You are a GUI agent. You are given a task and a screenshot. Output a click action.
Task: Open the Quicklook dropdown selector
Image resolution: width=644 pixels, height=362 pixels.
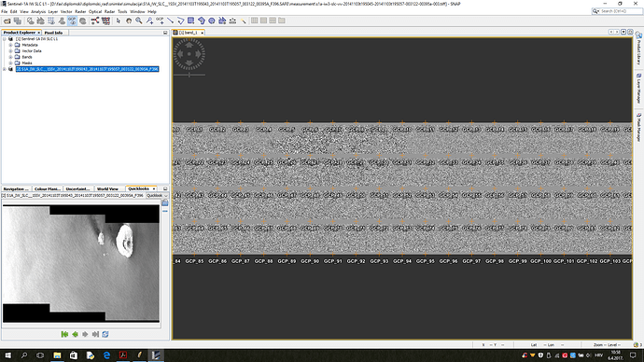pyautogui.click(x=157, y=195)
